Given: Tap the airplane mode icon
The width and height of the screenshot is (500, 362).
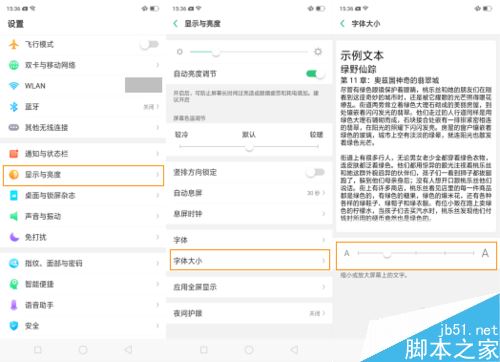Looking at the screenshot, I should click(x=14, y=44).
